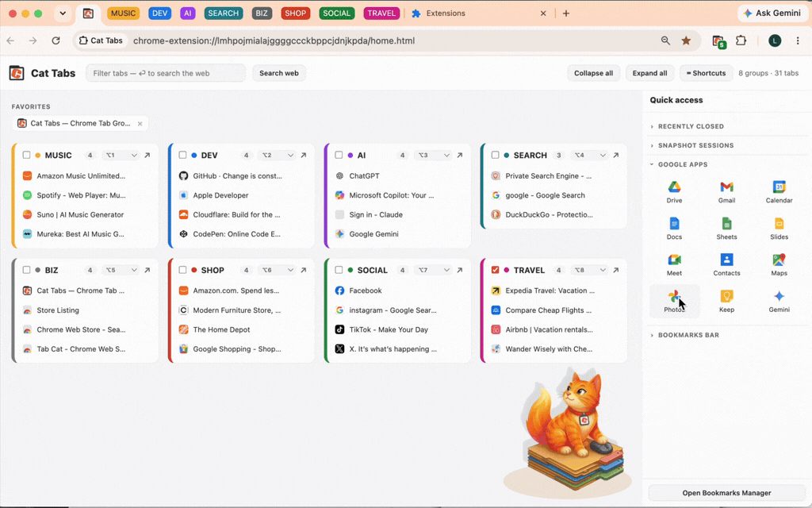Select the SHOP group checkbox
Image resolution: width=812 pixels, height=508 pixels.
(x=182, y=270)
